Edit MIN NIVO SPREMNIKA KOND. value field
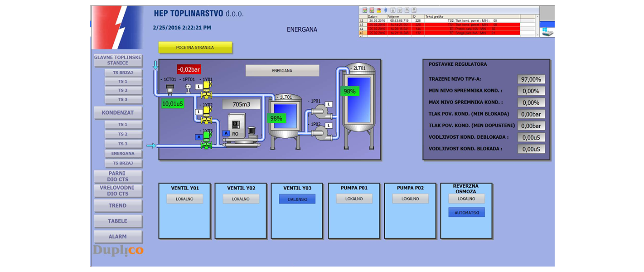Viewport: 644px width, 272px height. (x=531, y=91)
